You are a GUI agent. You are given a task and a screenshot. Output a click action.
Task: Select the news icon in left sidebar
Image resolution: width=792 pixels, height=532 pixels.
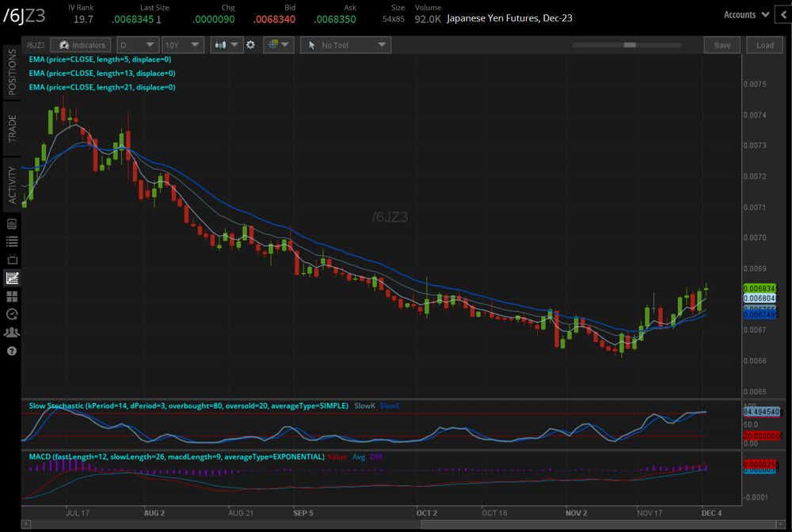[x=12, y=224]
